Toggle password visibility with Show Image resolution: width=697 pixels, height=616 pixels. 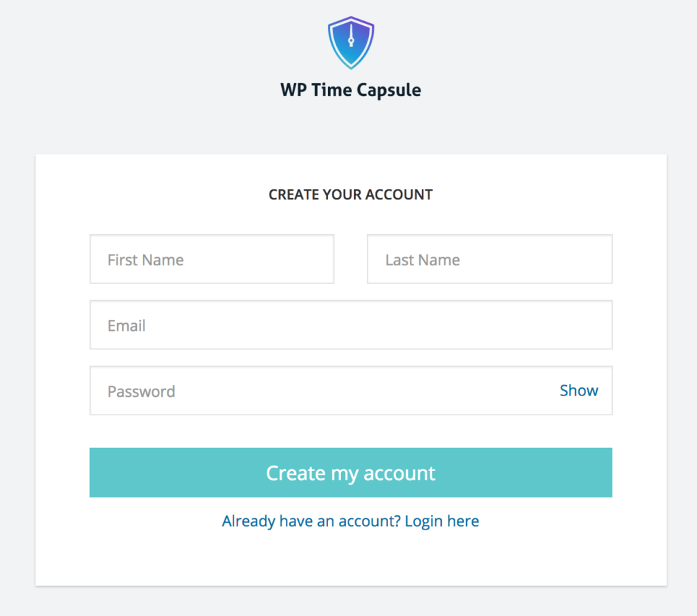coord(579,391)
